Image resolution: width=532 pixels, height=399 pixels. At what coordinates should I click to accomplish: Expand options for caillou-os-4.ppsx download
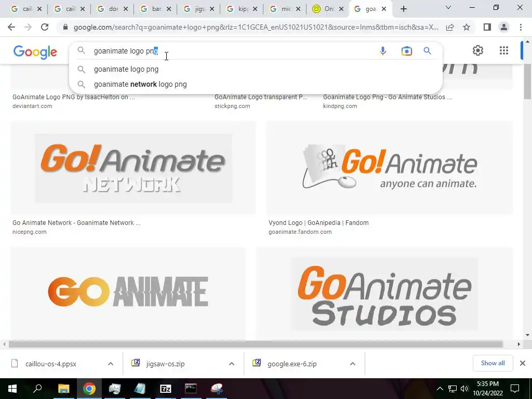pos(111,364)
